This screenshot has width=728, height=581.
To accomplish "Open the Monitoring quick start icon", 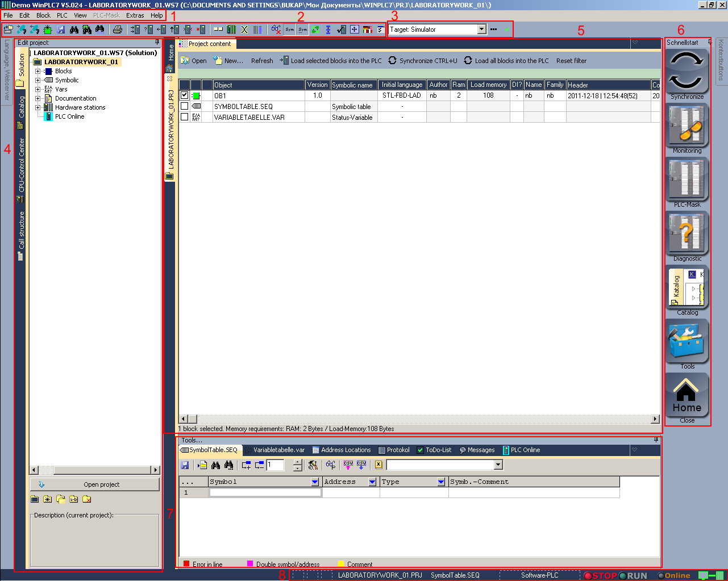I will coord(687,126).
